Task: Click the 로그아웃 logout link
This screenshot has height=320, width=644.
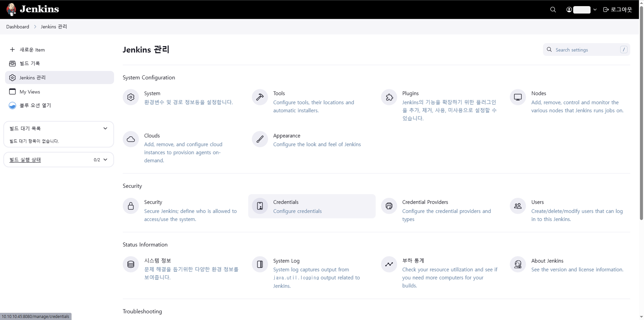Action: (618, 10)
